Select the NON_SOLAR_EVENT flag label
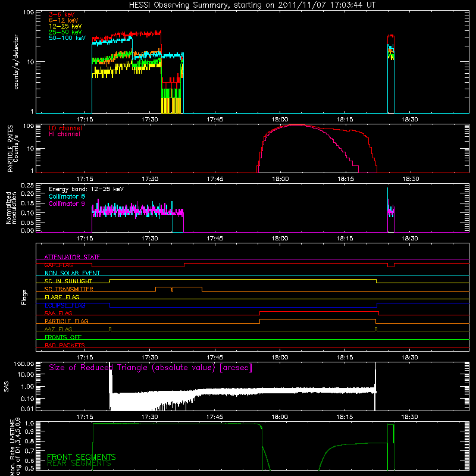Viewport: 476px width, 476px height. 72,273
